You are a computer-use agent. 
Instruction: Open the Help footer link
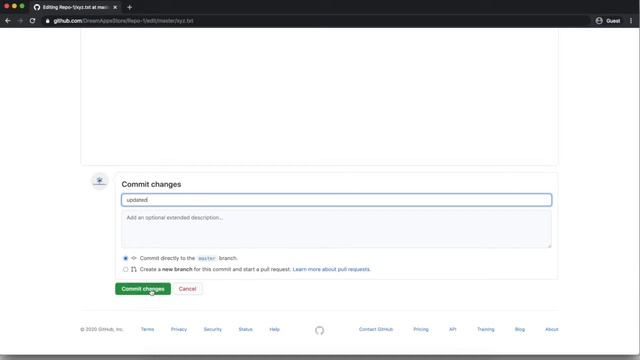click(275, 329)
